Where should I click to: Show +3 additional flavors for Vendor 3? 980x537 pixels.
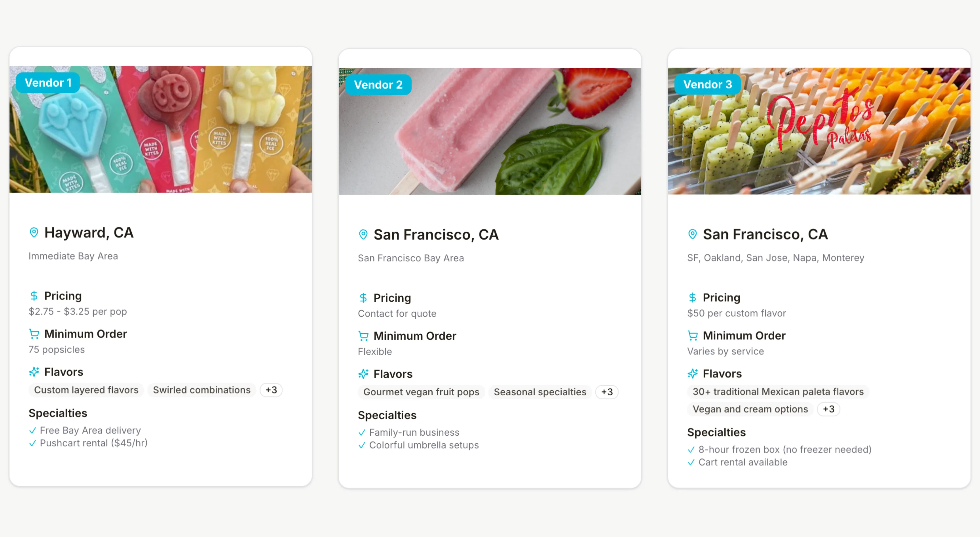pyautogui.click(x=828, y=409)
